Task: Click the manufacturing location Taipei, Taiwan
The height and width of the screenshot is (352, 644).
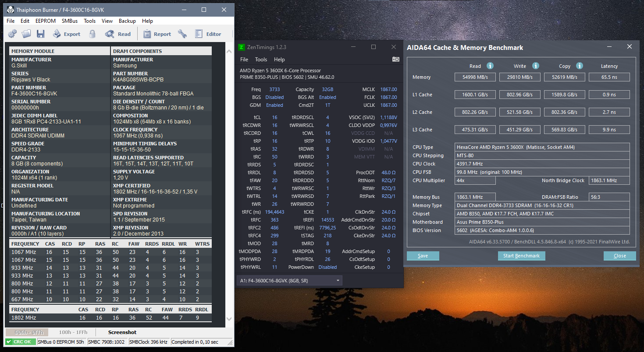Action: (29, 220)
